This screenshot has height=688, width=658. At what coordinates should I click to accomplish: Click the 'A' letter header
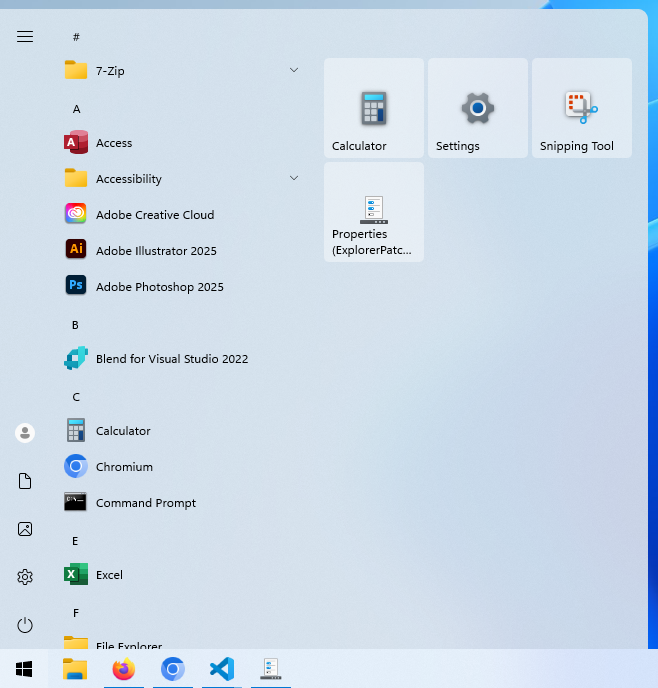[x=76, y=109]
